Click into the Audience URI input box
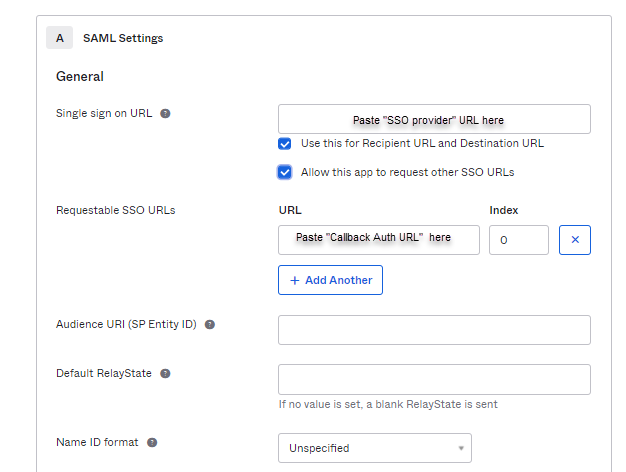The height and width of the screenshot is (472, 626). pyautogui.click(x=434, y=330)
